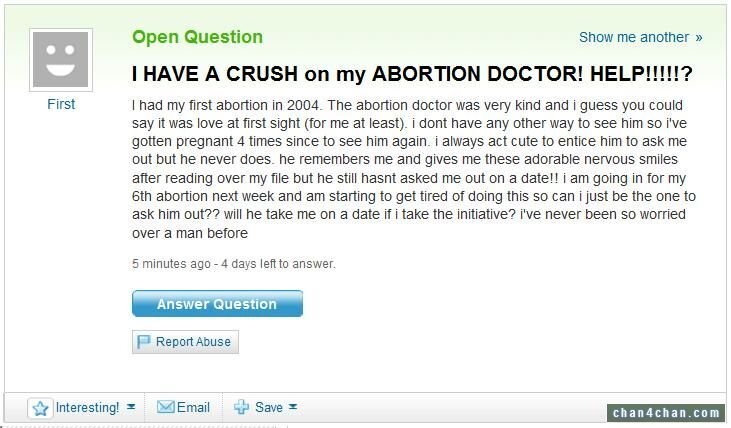The height and width of the screenshot is (428, 731).
Task: Select the Interesting! label
Action: tap(87, 407)
